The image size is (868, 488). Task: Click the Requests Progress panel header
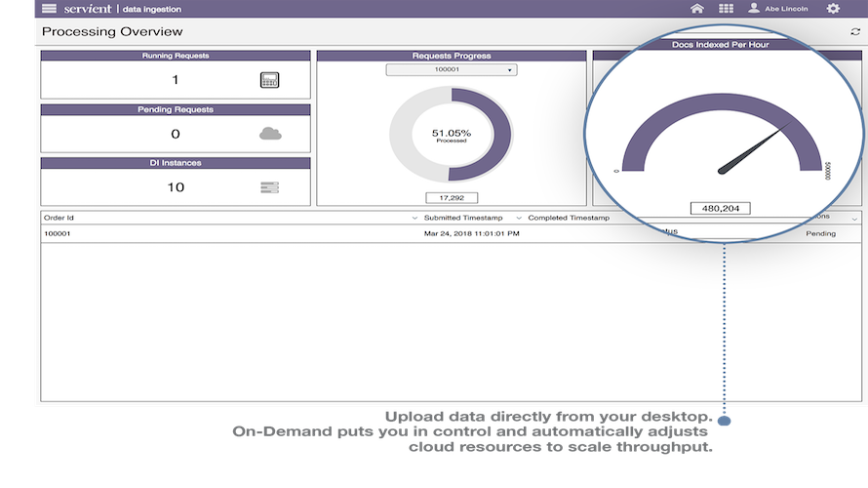coord(452,56)
